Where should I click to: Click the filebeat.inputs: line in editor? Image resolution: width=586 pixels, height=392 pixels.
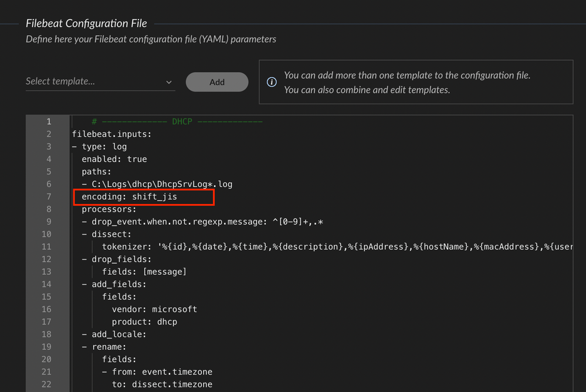[x=103, y=134]
